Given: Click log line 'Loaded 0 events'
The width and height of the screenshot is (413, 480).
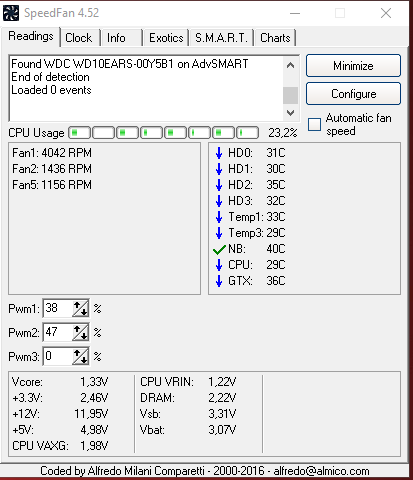Looking at the screenshot, I should pos(51,90).
